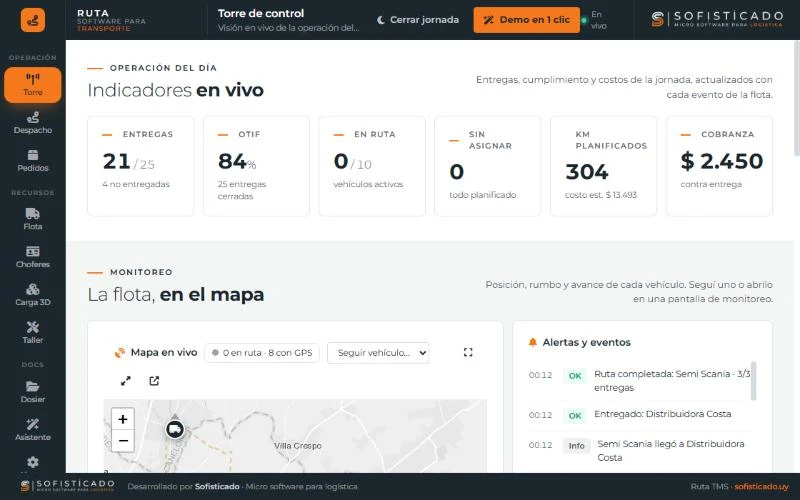Viewport: 800px width, 500px height.
Task: Toggle map fullscreen icon
Action: click(468, 352)
